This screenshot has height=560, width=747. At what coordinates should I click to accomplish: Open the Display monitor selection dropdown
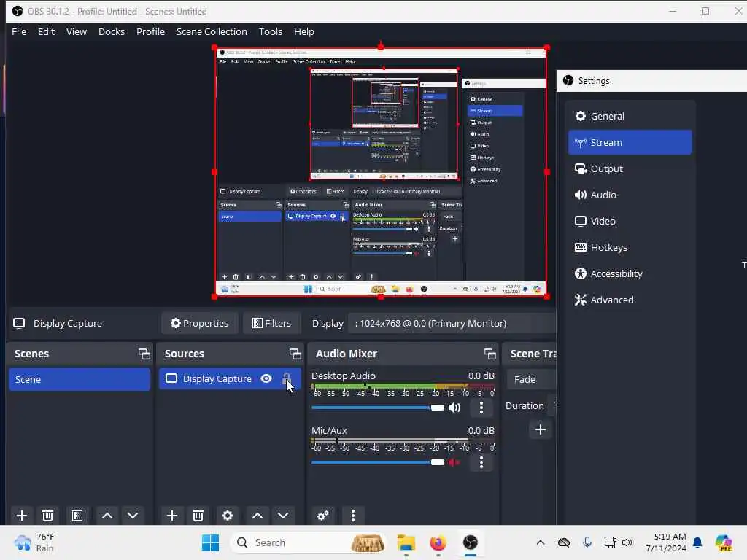(452, 323)
